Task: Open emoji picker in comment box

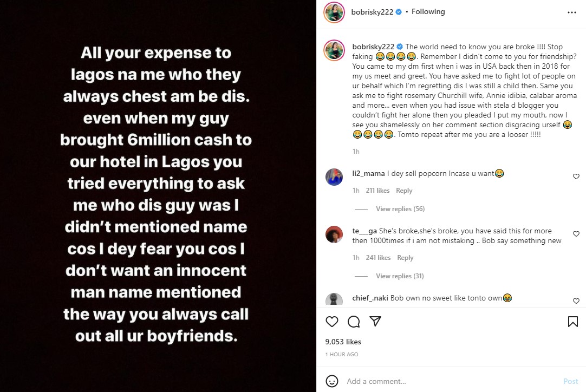Action: click(x=333, y=381)
